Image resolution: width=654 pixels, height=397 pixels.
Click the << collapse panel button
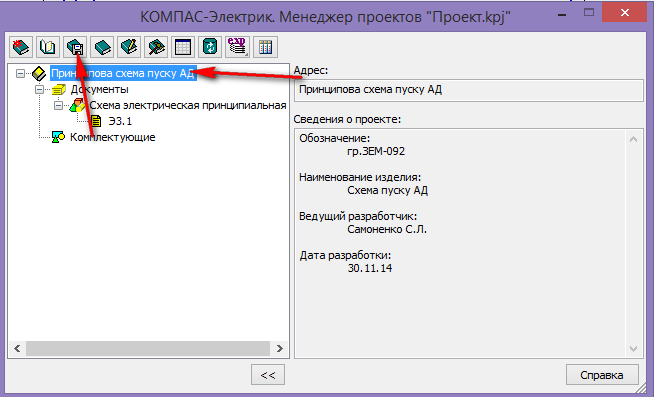point(268,374)
